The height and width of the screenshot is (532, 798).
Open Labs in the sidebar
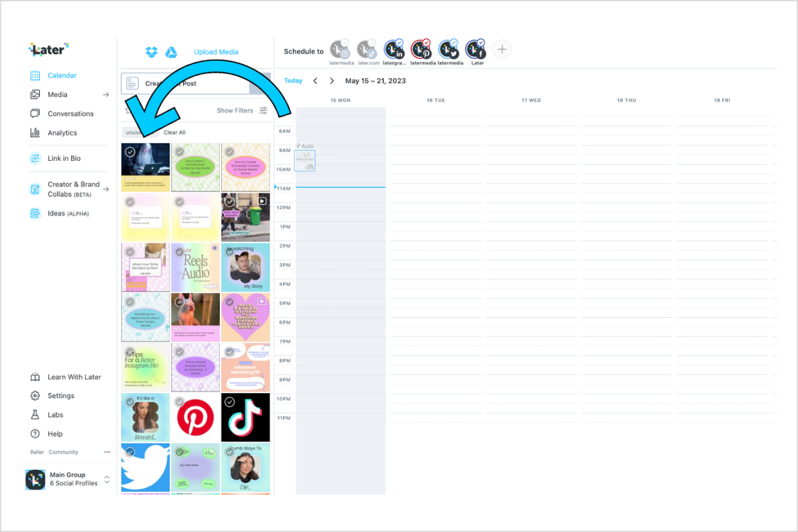click(55, 415)
